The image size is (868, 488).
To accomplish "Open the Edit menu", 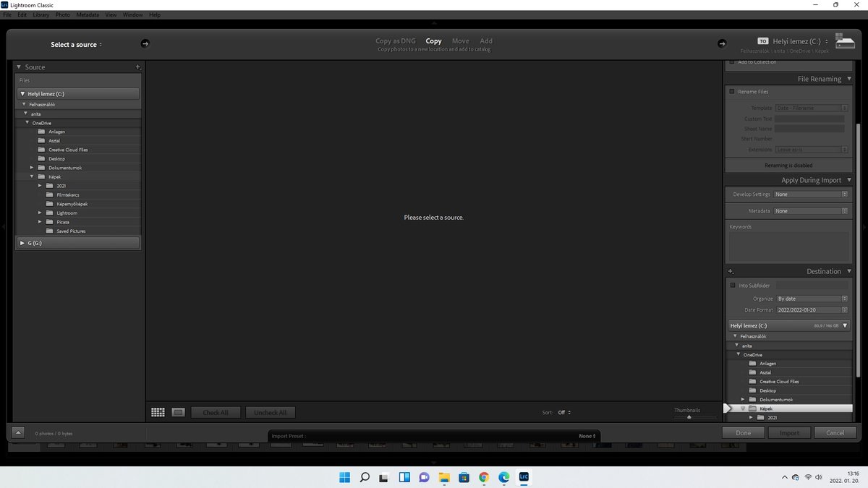I will (x=22, y=14).
